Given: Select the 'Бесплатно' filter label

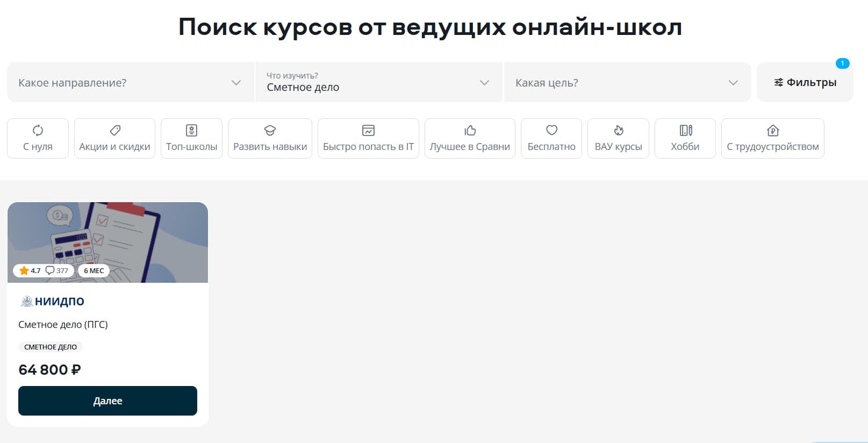Looking at the screenshot, I should (x=551, y=147).
